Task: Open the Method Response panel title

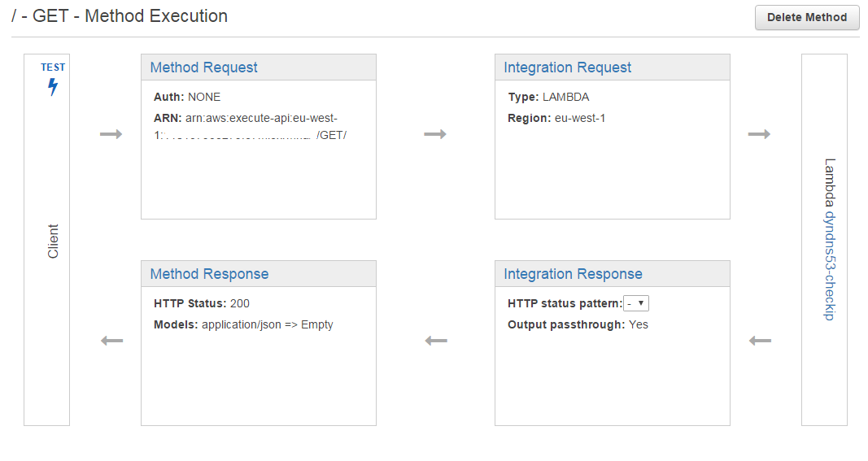Action: tap(209, 274)
